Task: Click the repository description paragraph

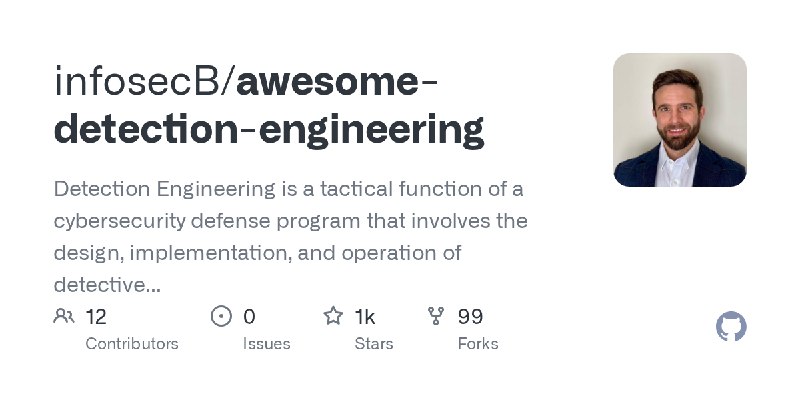Action: [291, 237]
